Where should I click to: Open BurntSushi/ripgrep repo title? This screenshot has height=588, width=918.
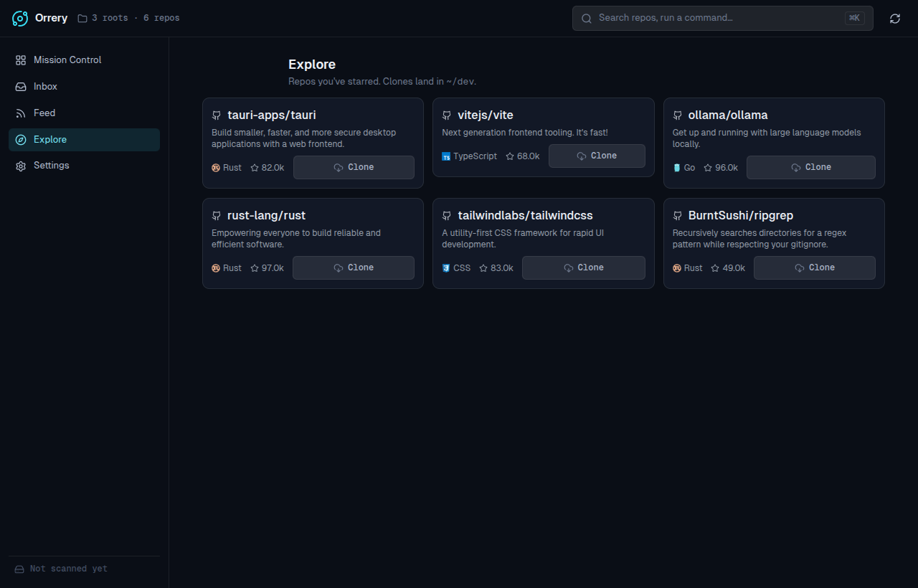741,216
